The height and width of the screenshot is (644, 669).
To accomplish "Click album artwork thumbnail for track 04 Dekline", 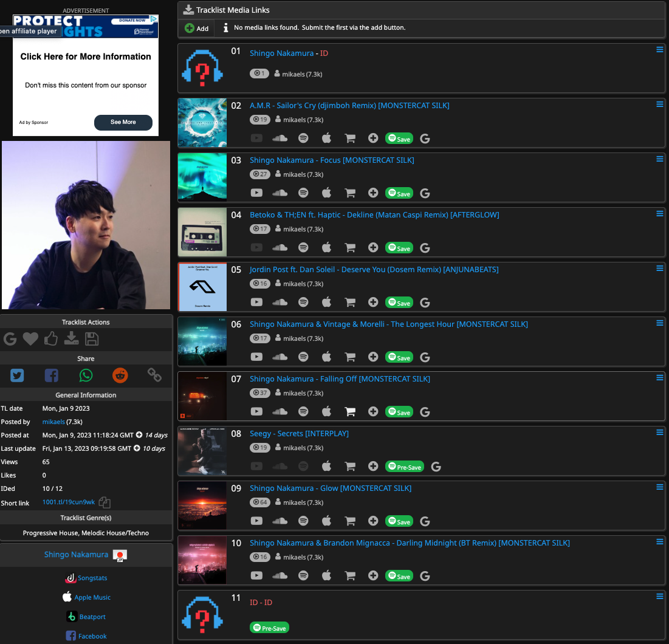I will pyautogui.click(x=202, y=232).
